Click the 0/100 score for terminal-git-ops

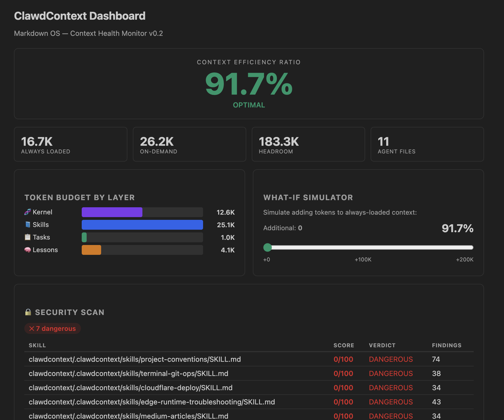[343, 374]
